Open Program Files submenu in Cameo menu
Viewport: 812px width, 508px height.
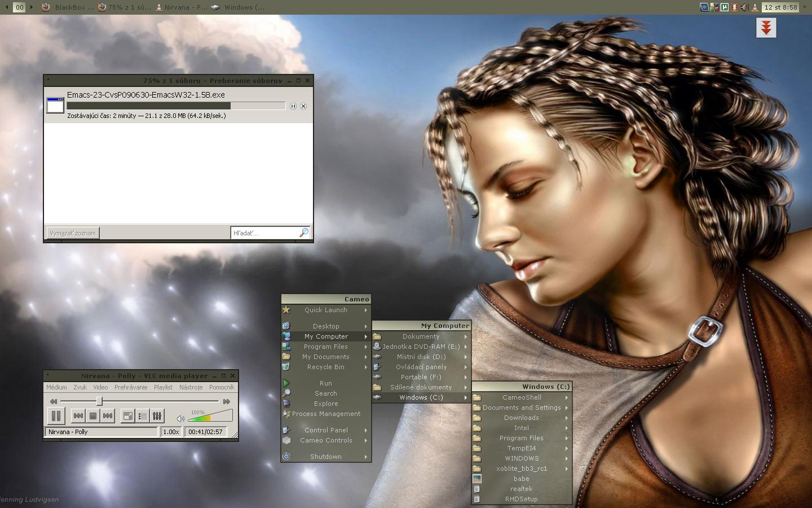(326, 347)
